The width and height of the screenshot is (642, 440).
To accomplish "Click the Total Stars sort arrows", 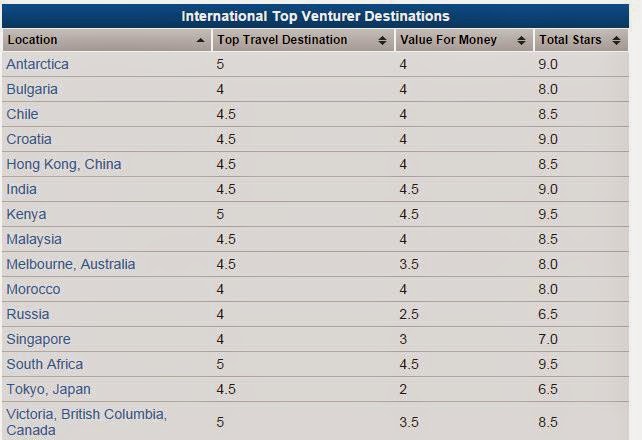I will click(x=622, y=41).
